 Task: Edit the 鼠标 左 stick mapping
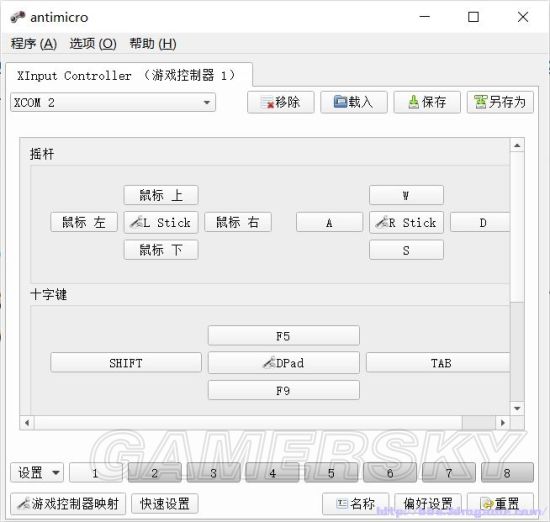pos(84,222)
